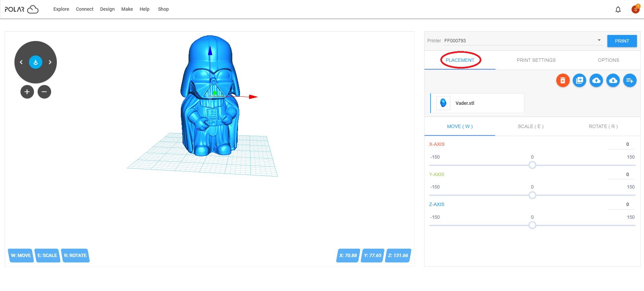
Task: Click the X: 70.88 dimension readout
Action: pyautogui.click(x=348, y=255)
